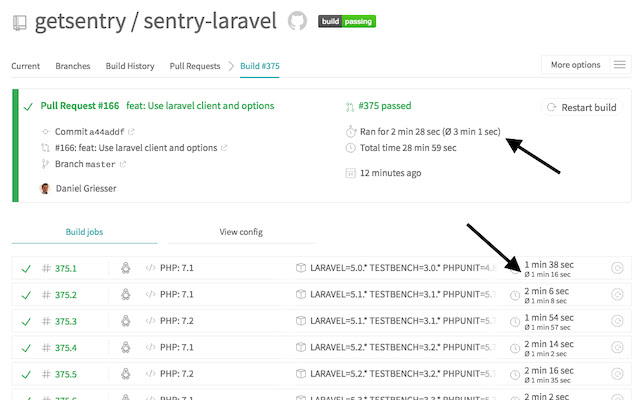Screen dimensions: 640x400
Task: Click the build passing badge
Action: point(347,21)
